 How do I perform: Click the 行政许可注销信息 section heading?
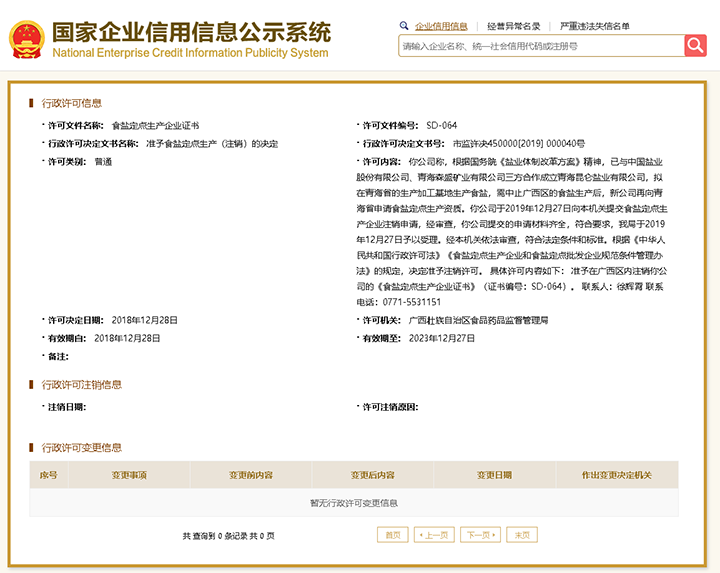click(81, 385)
